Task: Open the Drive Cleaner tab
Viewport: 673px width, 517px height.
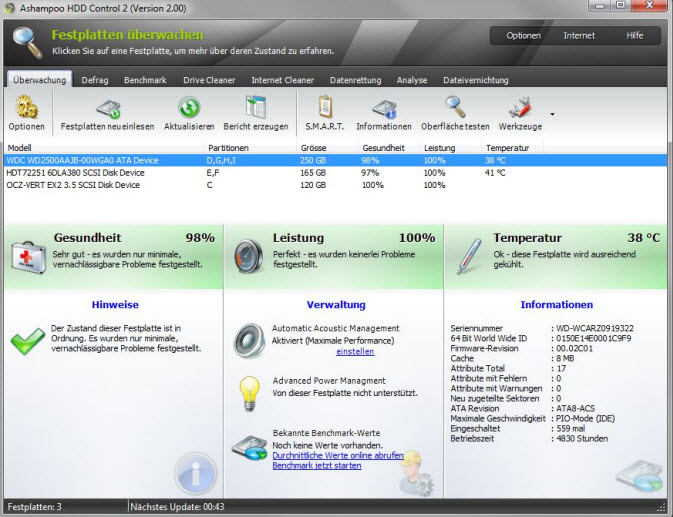Action: coord(209,80)
